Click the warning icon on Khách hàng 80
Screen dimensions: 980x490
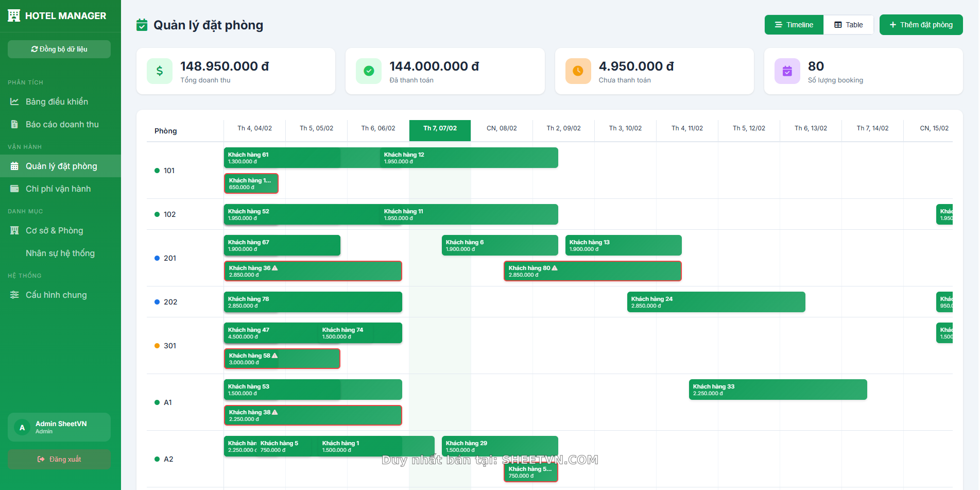(555, 268)
